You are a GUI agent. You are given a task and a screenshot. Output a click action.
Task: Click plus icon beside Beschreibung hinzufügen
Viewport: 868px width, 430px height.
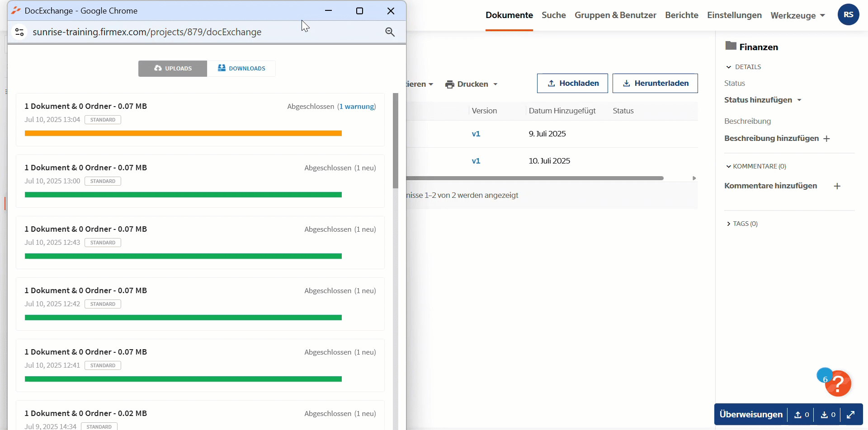pyautogui.click(x=826, y=139)
